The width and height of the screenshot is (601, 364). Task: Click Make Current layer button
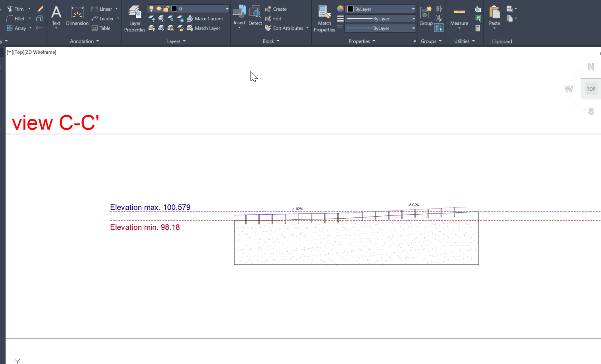click(x=205, y=18)
